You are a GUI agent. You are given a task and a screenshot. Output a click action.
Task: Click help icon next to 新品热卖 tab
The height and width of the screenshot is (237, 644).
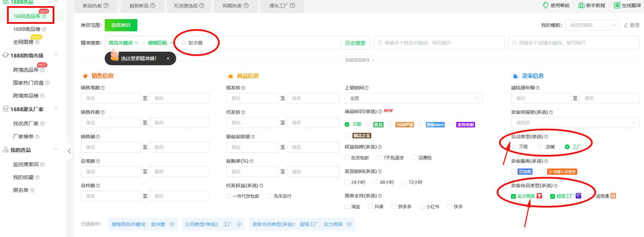coord(106,6)
